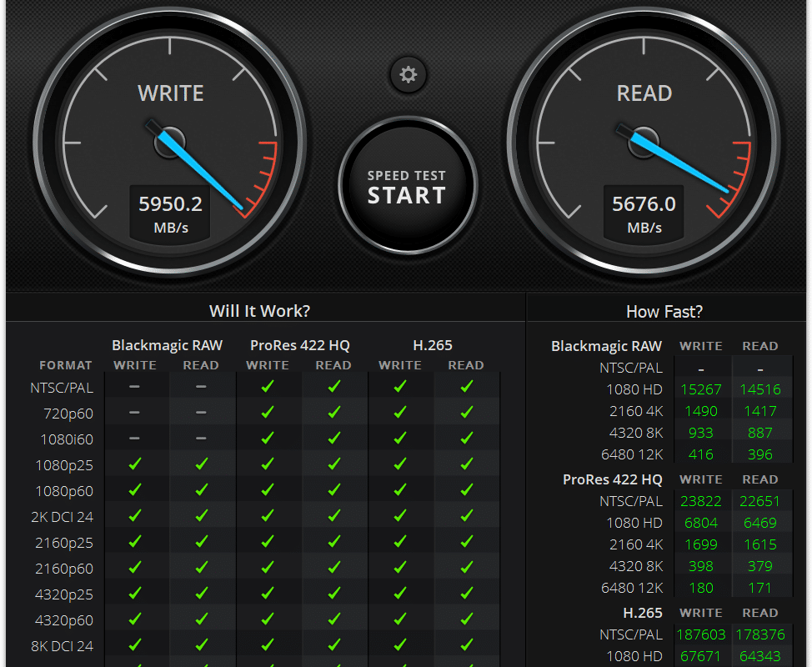Click the write speed 5950.2 MB/s readout

[170, 214]
